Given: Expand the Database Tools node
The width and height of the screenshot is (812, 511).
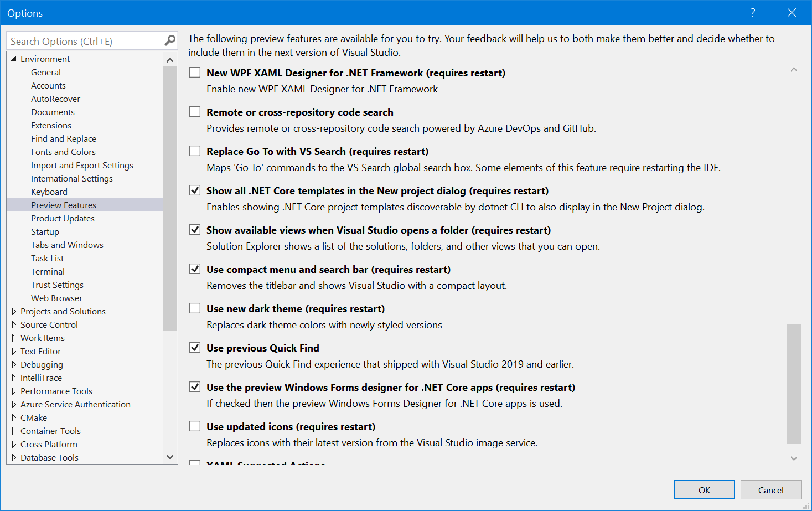Looking at the screenshot, I should [x=14, y=457].
